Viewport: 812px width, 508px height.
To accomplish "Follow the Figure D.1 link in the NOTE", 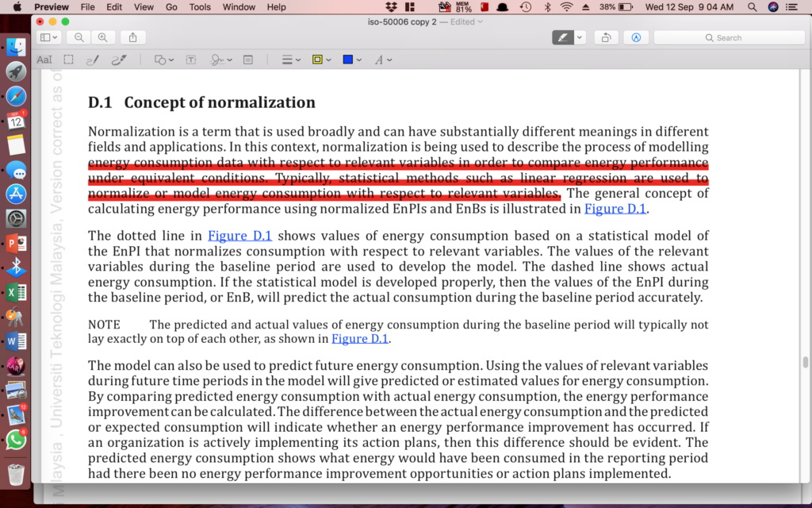I will [359, 339].
